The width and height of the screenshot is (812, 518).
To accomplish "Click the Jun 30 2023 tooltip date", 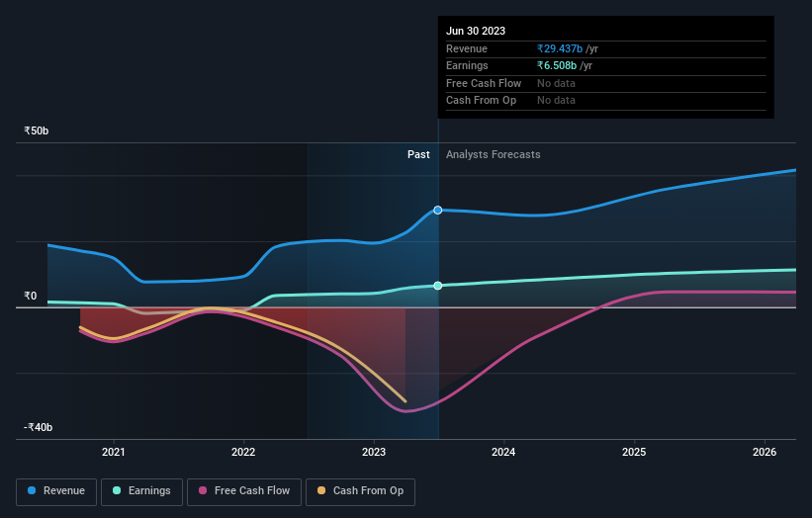I will (x=476, y=31).
